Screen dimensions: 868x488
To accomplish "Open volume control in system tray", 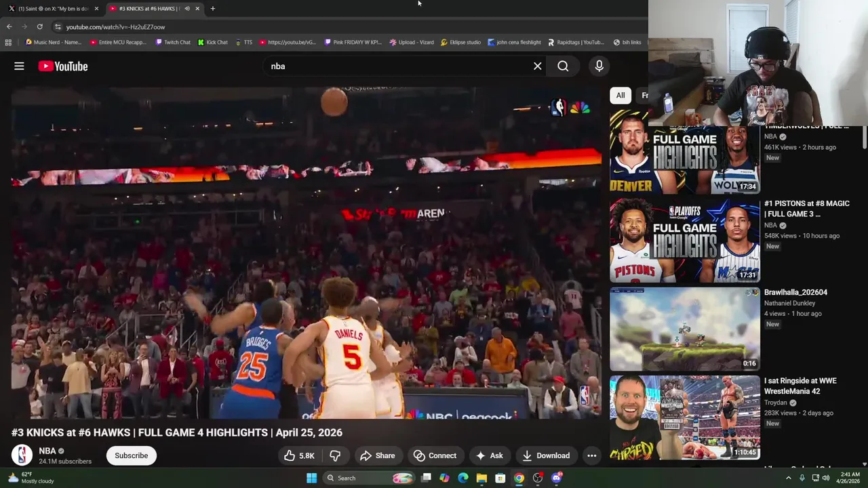I will pos(826,478).
